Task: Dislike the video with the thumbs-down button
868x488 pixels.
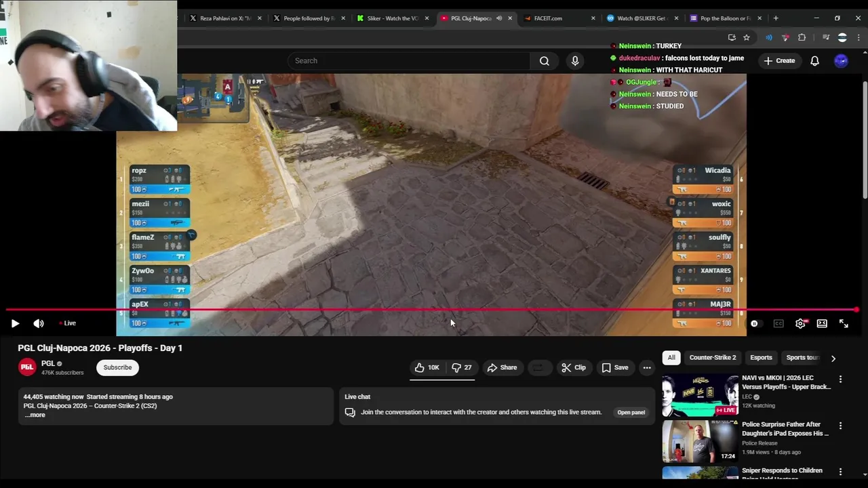Action: (462, 367)
